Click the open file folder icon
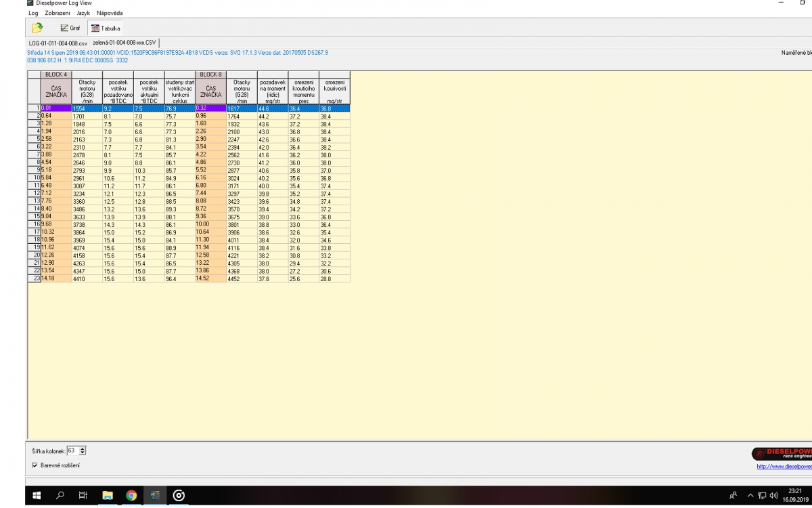The image size is (812, 508). (x=37, y=28)
